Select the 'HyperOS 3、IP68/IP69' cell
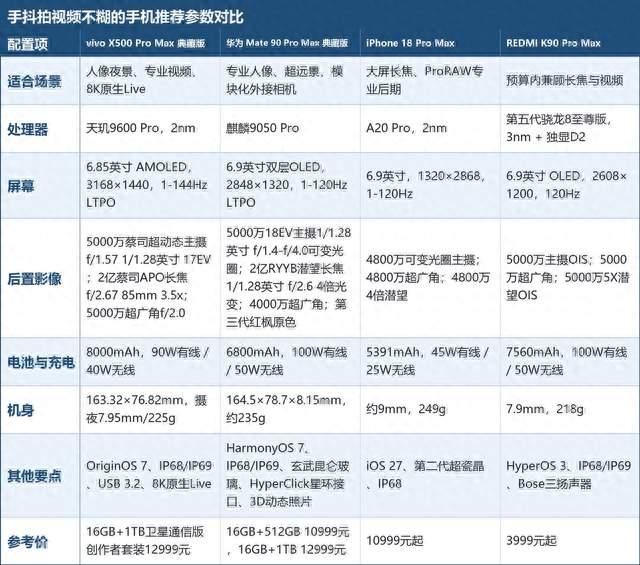640x565 pixels. pos(569,475)
